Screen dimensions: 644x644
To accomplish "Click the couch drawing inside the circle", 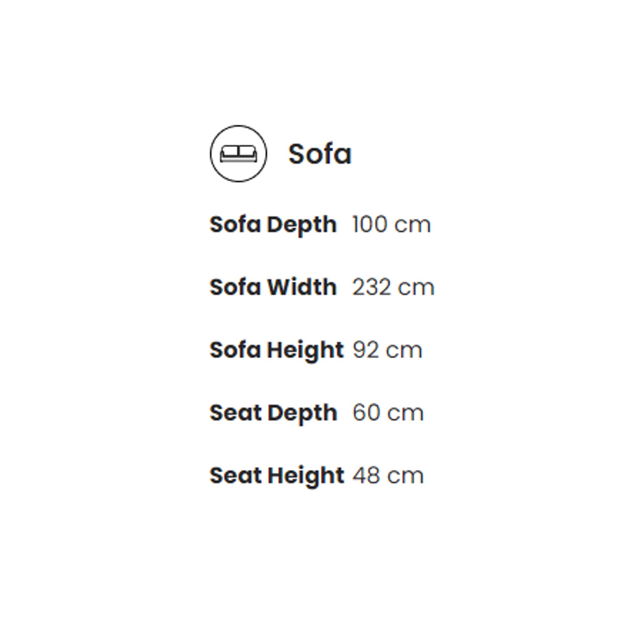I will coord(238,154).
